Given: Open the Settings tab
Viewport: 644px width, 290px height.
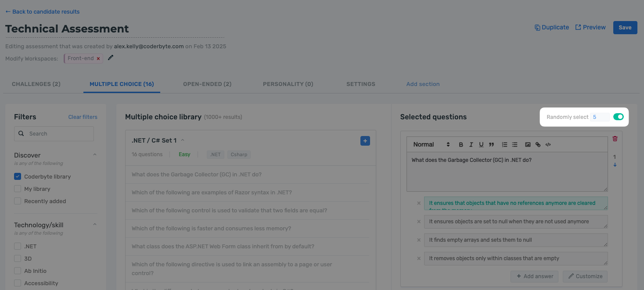Looking at the screenshot, I should (360, 84).
